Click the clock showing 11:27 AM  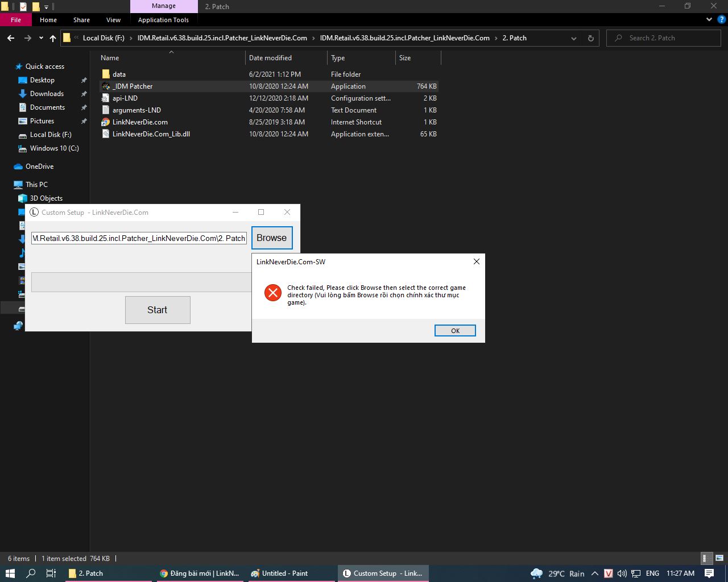680,573
